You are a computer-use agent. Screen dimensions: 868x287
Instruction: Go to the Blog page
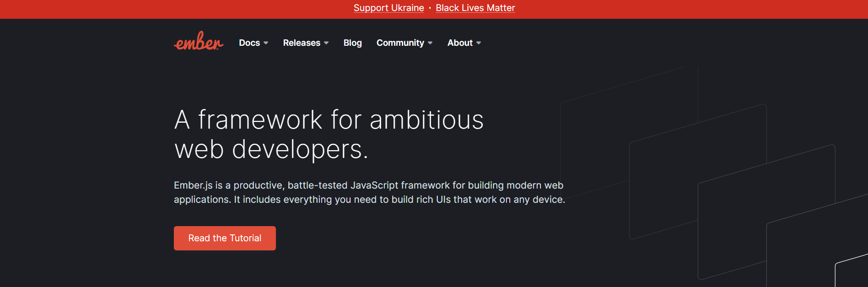click(x=353, y=43)
